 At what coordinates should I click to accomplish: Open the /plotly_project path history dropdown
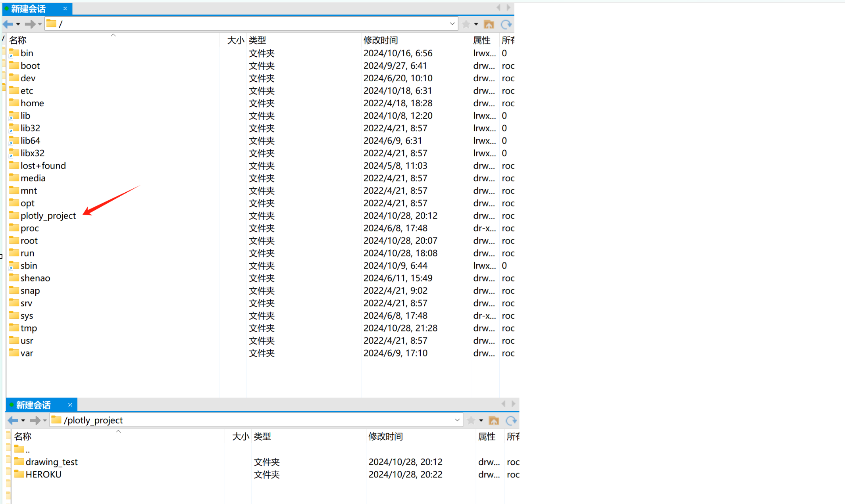(457, 420)
